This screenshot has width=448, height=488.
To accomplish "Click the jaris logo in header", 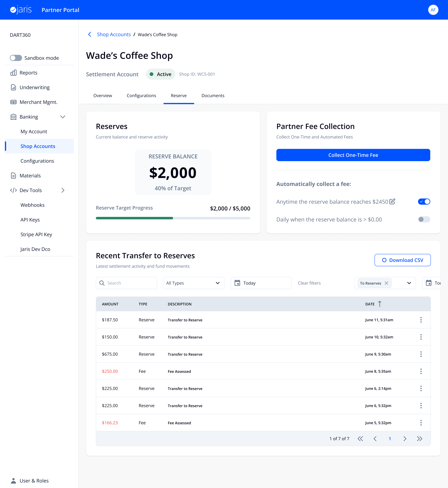I will click(x=21, y=10).
